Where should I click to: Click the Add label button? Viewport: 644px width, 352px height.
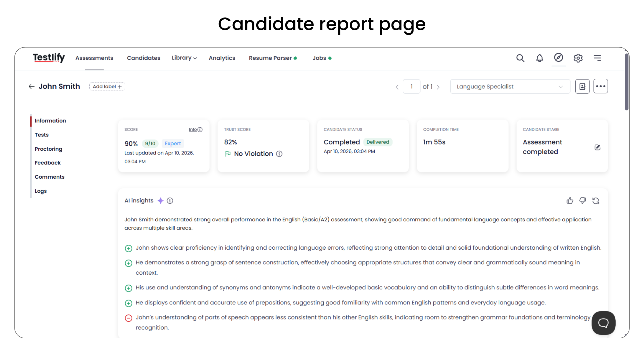(107, 87)
